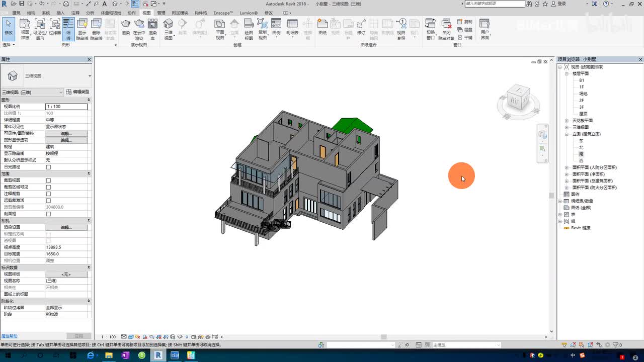This screenshot has width=644, height=362.
Task: Open 用户界面 user interface tool
Action: pyautogui.click(x=485, y=29)
